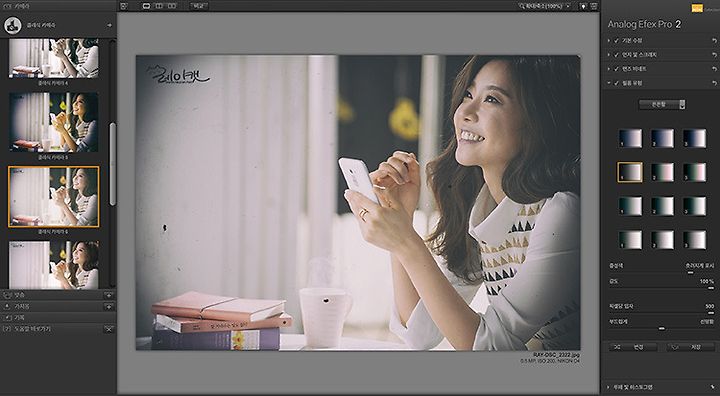Screen dimensions: 720x396
Task: Click the X icon on the Help row
Action: (109, 329)
